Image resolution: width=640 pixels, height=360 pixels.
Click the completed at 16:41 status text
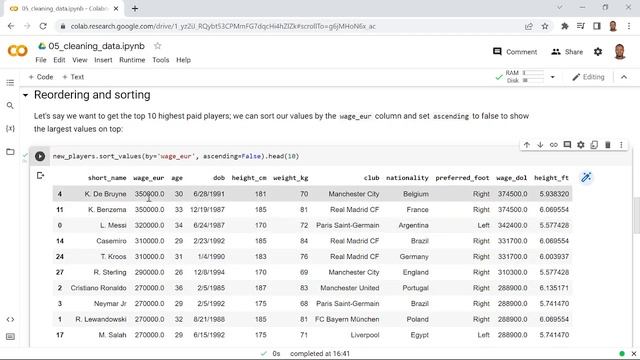[x=320, y=353]
